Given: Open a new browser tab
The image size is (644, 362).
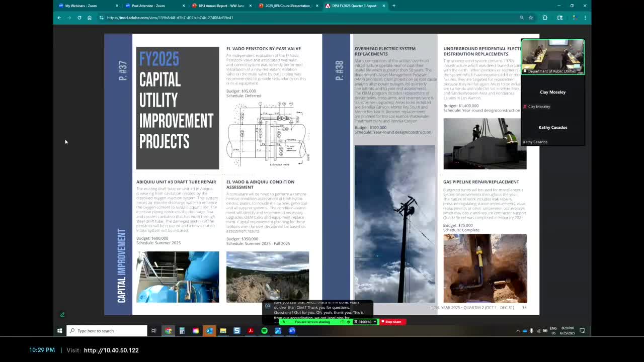Looking at the screenshot, I should point(394,6).
